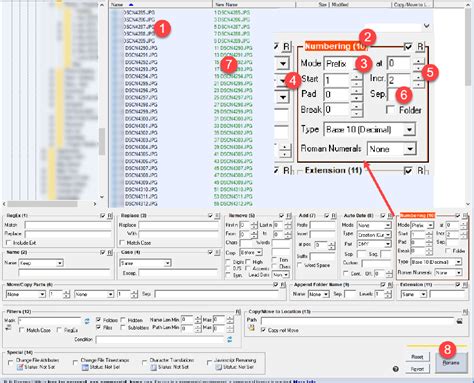Click the refresh icon beside the Condition field
This screenshot has height=383, width=474.
click(230, 340)
